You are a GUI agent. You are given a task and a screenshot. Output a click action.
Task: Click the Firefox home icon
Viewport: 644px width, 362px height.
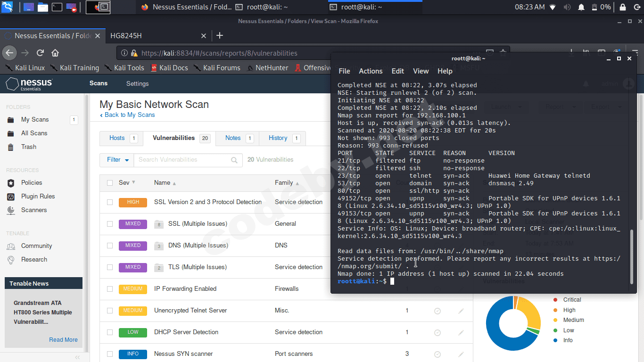tap(55, 53)
